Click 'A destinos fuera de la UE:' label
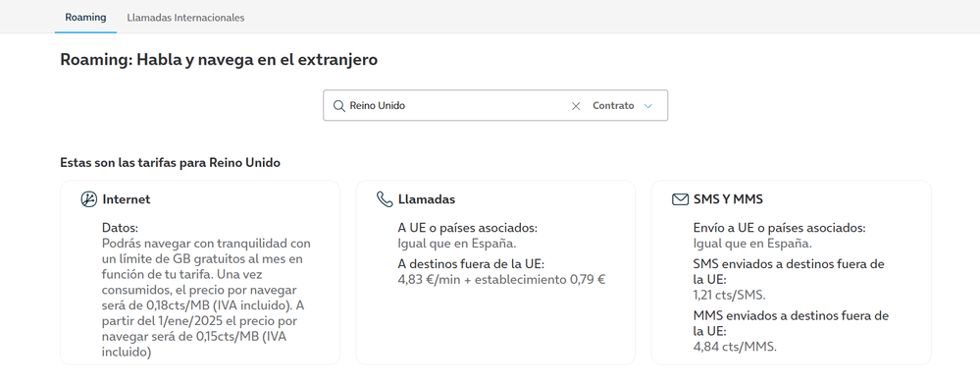This screenshot has height=386, width=980. click(471, 264)
